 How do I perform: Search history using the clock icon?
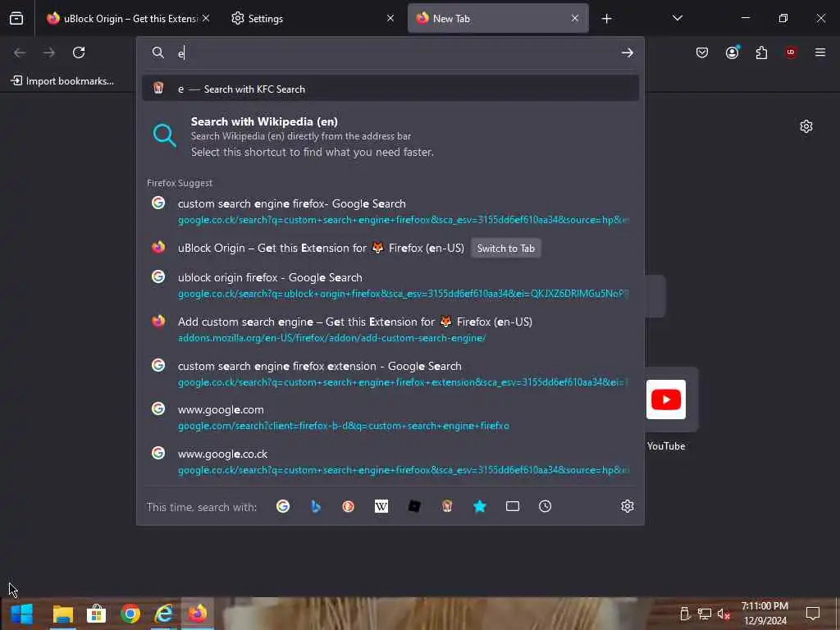click(x=545, y=506)
